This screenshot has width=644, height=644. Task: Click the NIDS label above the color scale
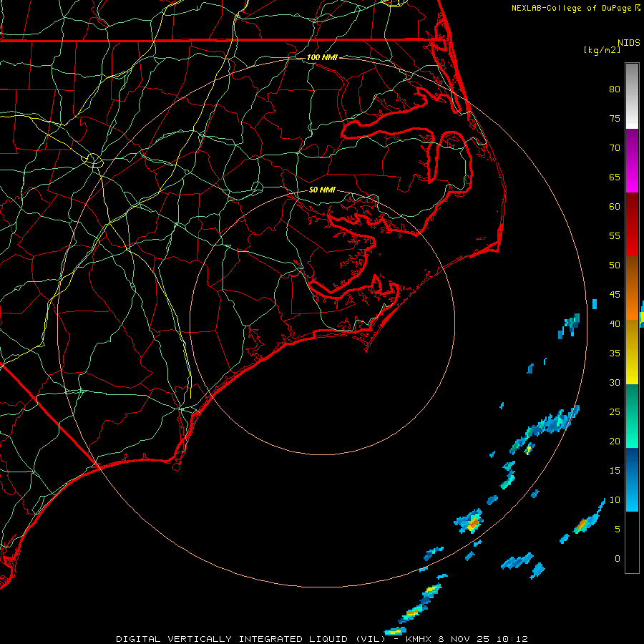tap(629, 43)
